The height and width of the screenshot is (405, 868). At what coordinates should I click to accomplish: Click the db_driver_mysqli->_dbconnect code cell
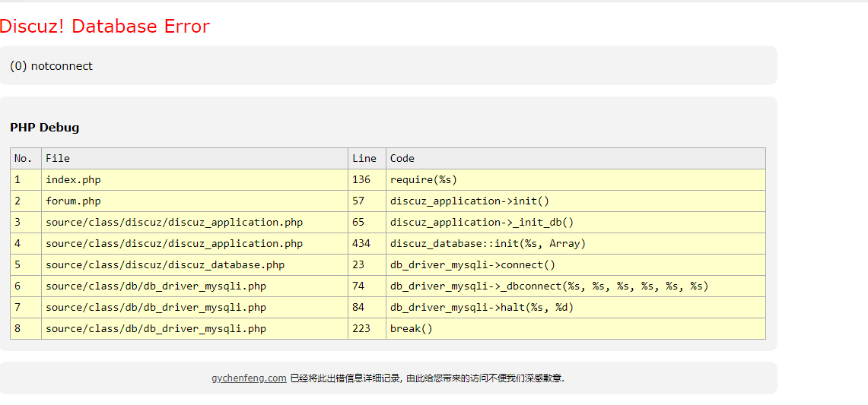[548, 286]
